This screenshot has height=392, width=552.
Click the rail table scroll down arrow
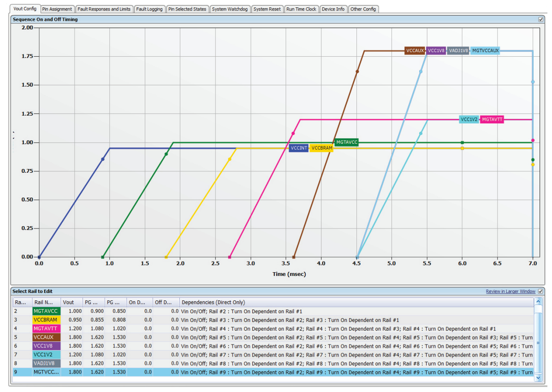pyautogui.click(x=538, y=377)
